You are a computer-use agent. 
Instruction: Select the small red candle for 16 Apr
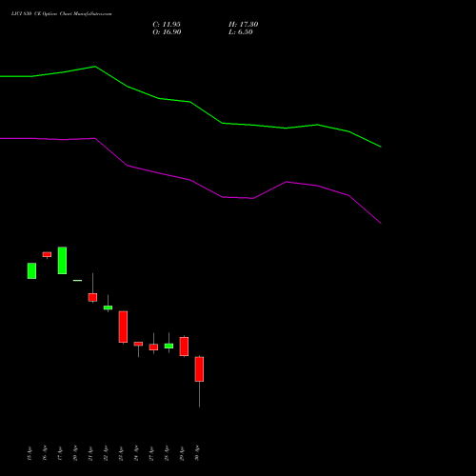(47, 254)
